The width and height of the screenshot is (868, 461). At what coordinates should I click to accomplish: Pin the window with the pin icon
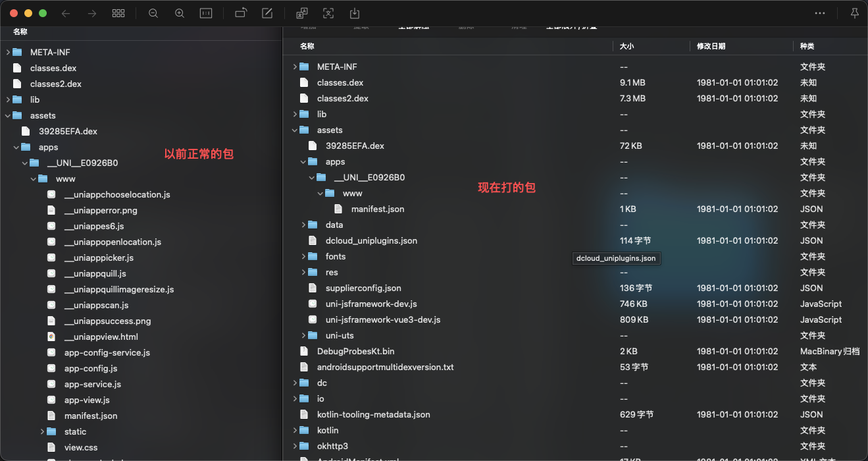[x=855, y=13]
